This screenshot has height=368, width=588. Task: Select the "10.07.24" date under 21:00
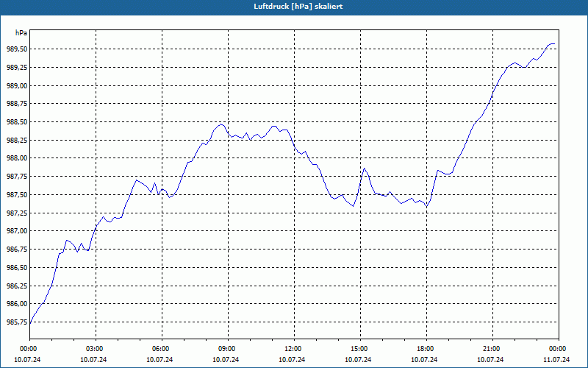tap(490, 360)
